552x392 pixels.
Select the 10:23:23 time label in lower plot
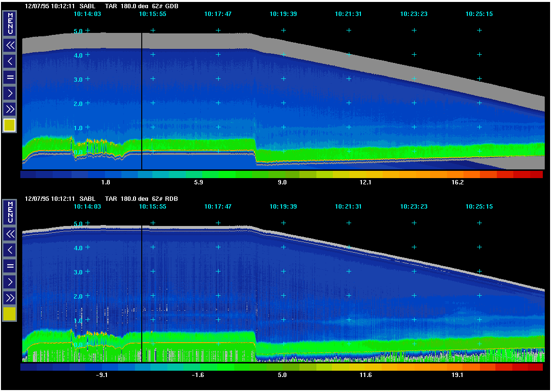tap(414, 207)
